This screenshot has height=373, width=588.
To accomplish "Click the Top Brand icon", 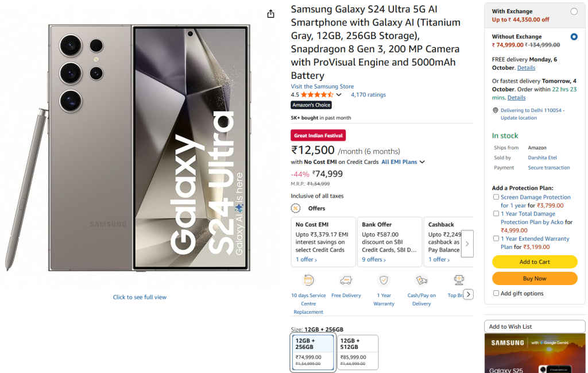I will tap(458, 281).
